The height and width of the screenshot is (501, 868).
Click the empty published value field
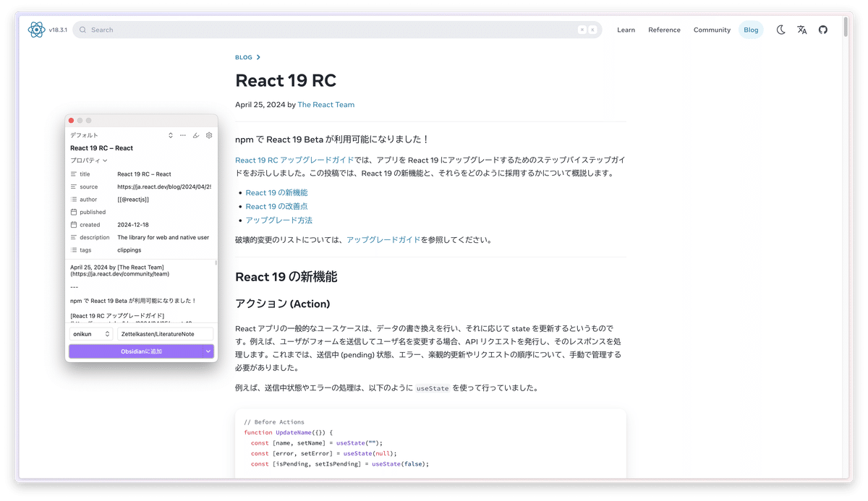pyautogui.click(x=164, y=212)
